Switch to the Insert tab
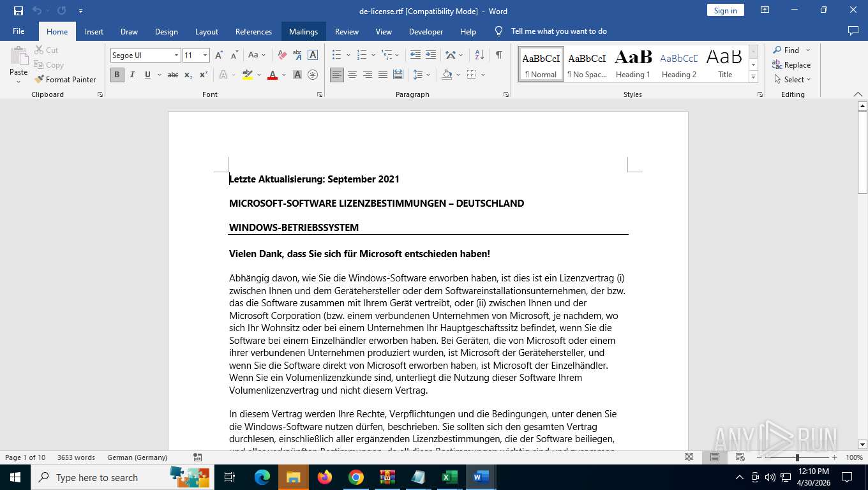The image size is (868, 490). click(94, 31)
